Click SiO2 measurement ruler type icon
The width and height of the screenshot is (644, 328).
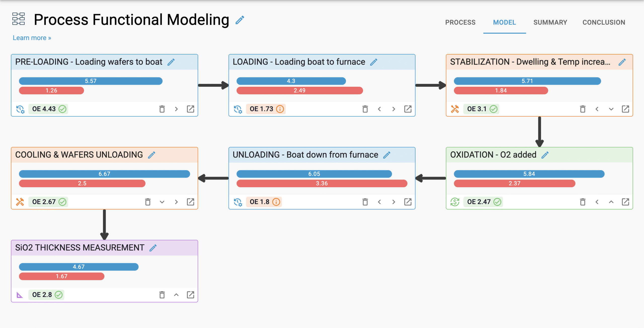point(20,295)
